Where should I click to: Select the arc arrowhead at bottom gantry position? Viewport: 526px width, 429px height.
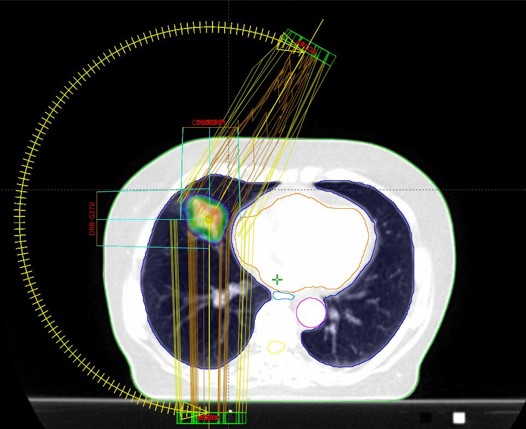pyautogui.click(x=195, y=411)
